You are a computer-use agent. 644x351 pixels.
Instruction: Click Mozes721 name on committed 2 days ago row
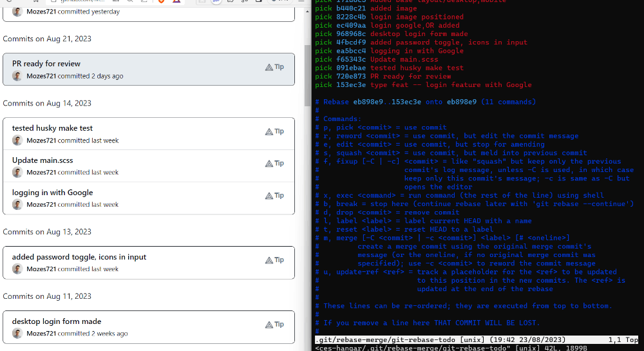(x=41, y=76)
